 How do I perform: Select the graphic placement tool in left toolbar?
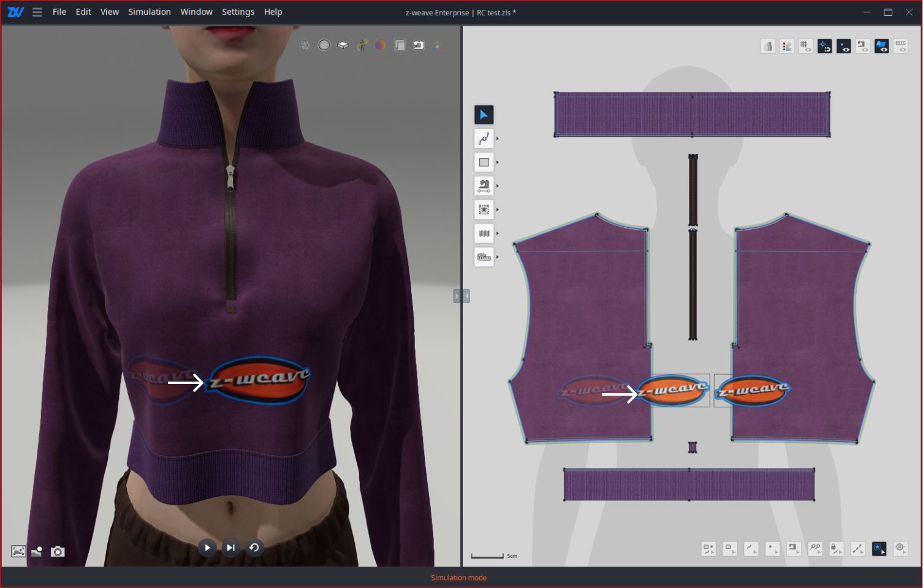(484, 209)
